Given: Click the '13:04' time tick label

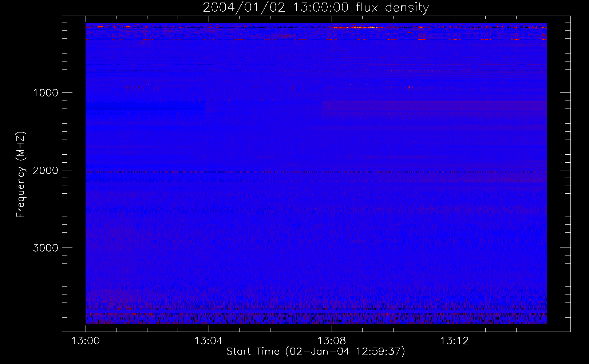Looking at the screenshot, I should coord(209,341).
